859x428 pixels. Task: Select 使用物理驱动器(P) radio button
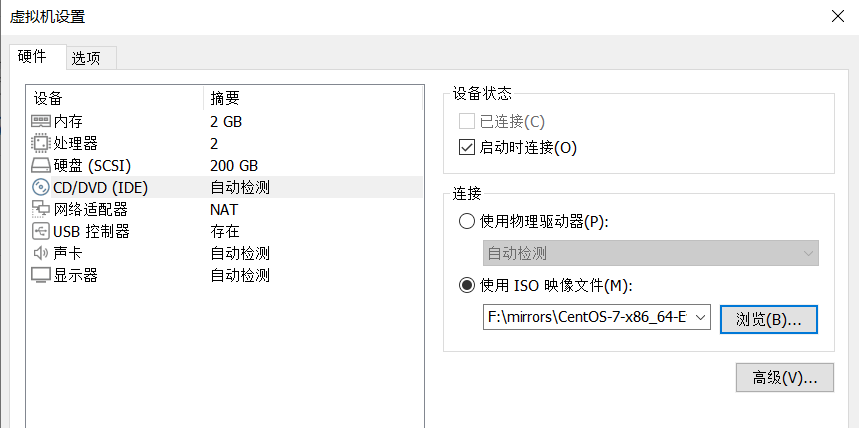(466, 222)
